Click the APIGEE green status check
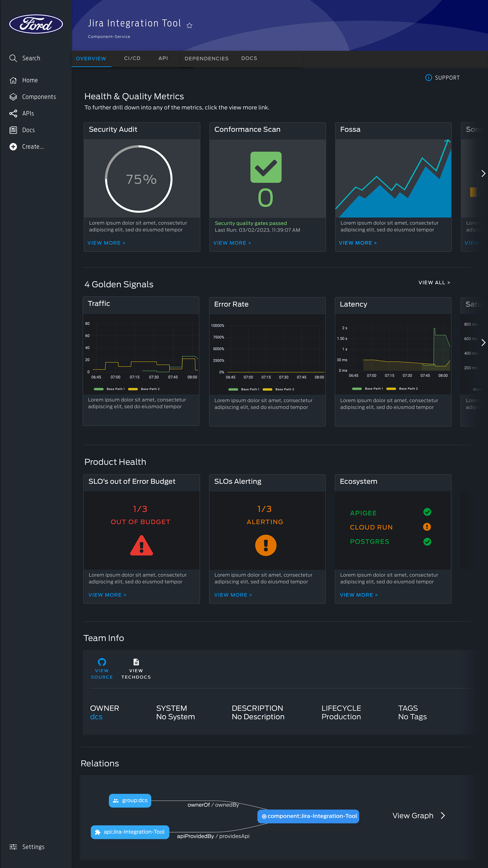This screenshot has height=868, width=488. (427, 512)
